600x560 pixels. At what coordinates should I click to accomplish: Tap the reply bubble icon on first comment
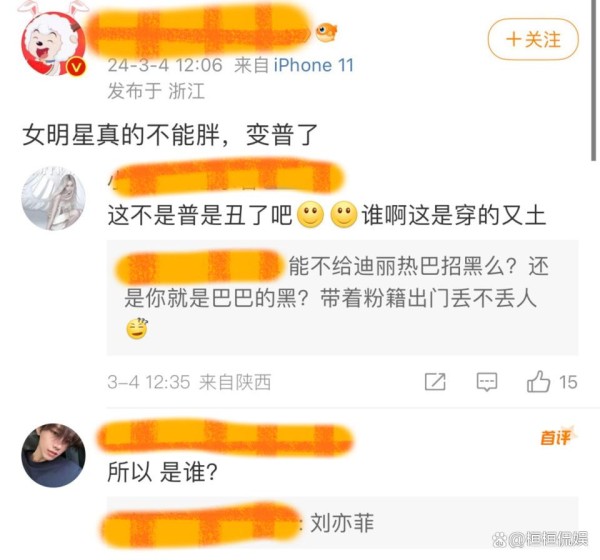tap(487, 382)
